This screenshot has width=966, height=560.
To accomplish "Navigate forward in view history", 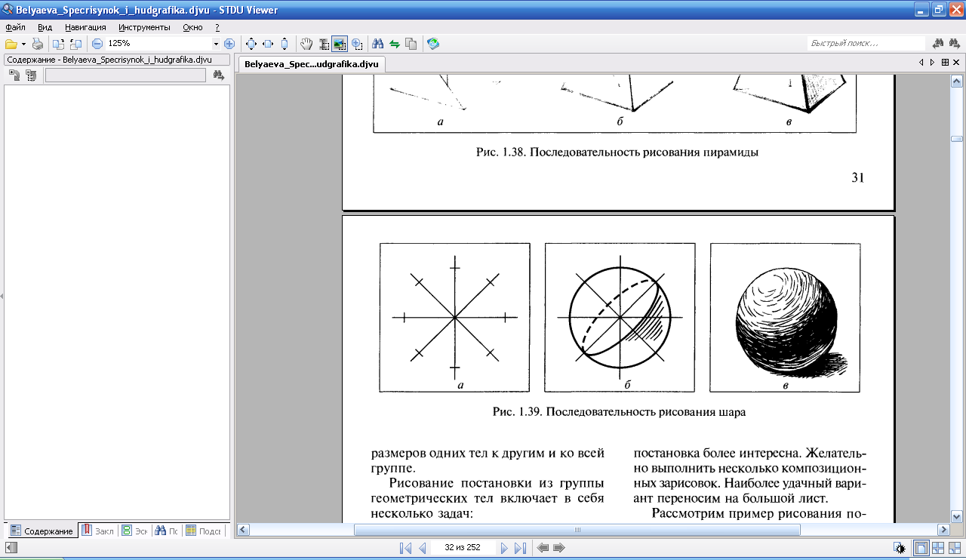I will click(559, 548).
